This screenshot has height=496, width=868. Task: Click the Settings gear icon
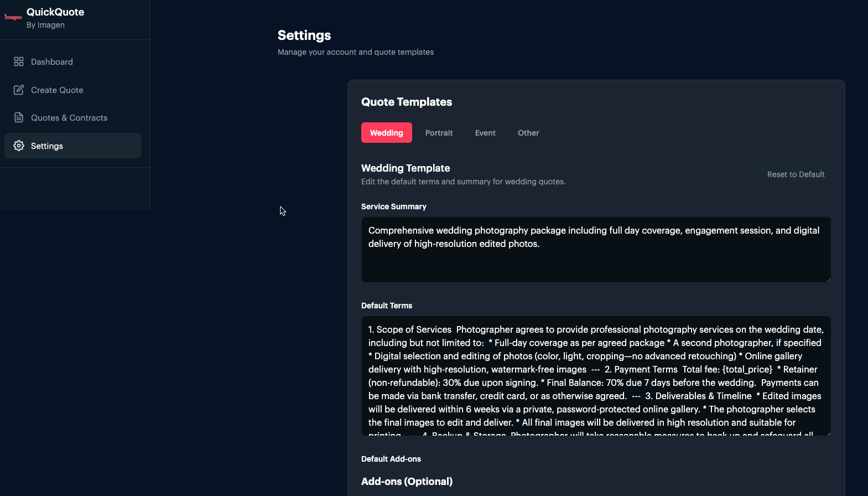click(x=19, y=146)
